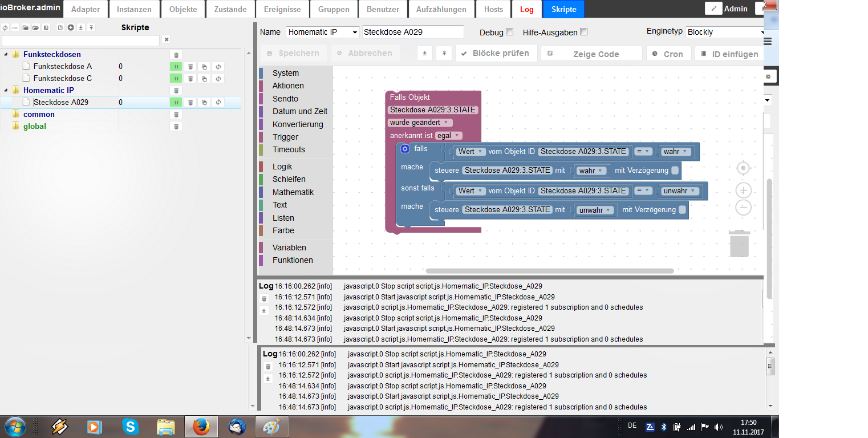The width and height of the screenshot is (868, 438).
Task: Click the ID einfügen button
Action: [730, 54]
